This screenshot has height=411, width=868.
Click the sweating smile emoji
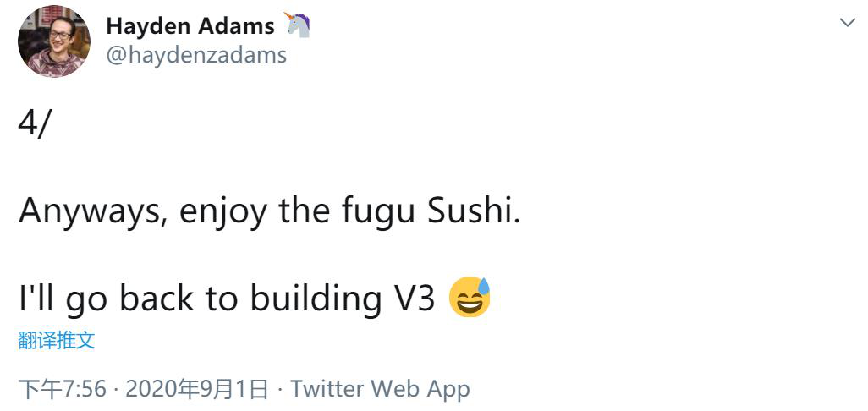(x=470, y=297)
